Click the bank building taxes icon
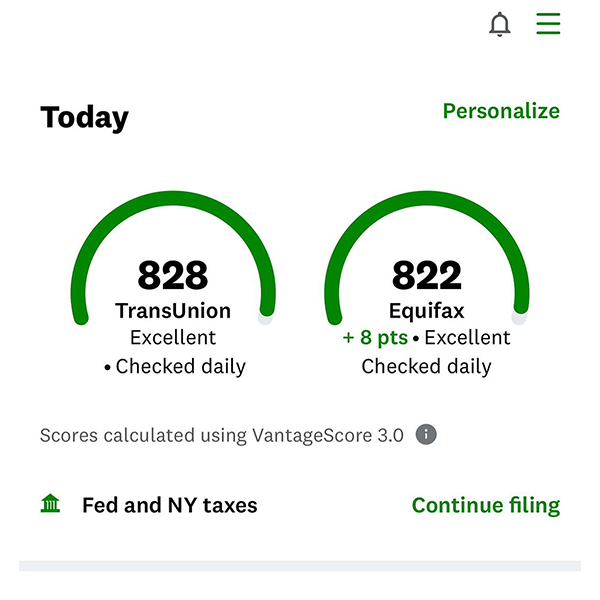Image resolution: width=600 pixels, height=600 pixels. coord(50,503)
